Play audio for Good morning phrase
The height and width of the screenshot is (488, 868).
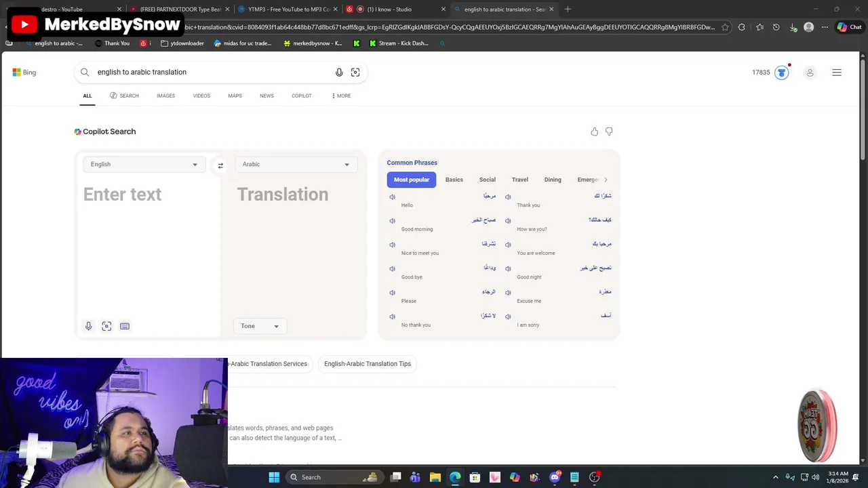392,221
